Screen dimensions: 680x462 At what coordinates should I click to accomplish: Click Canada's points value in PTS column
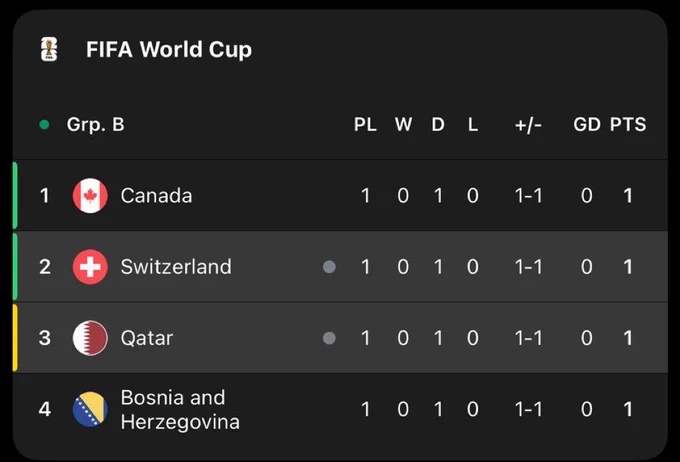[628, 196]
